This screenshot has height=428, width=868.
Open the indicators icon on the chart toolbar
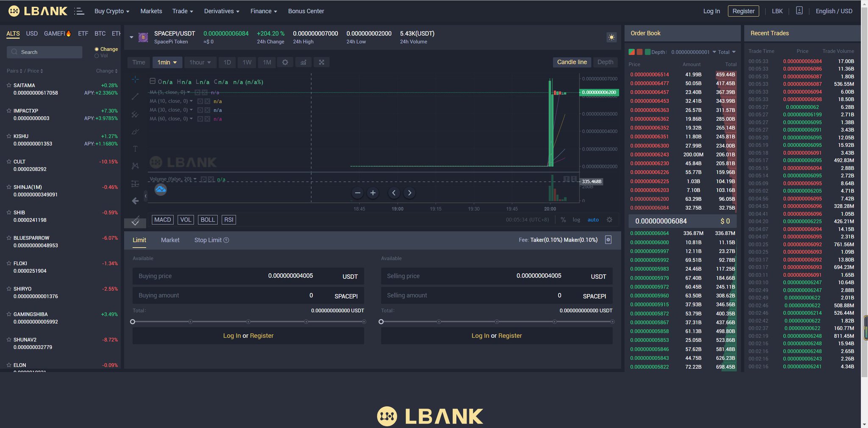[303, 62]
